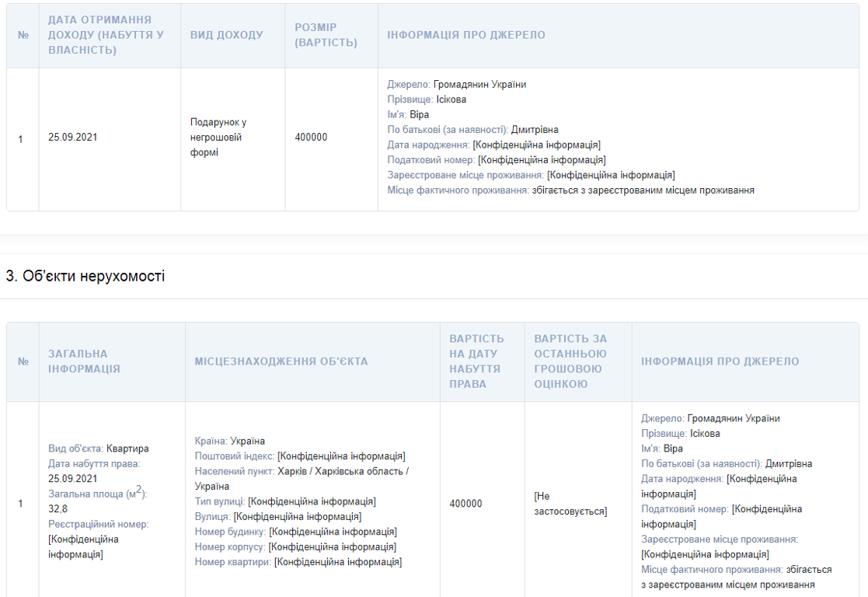Click income source surname 'Прізвище: Ісікова'

pyautogui.click(x=427, y=99)
